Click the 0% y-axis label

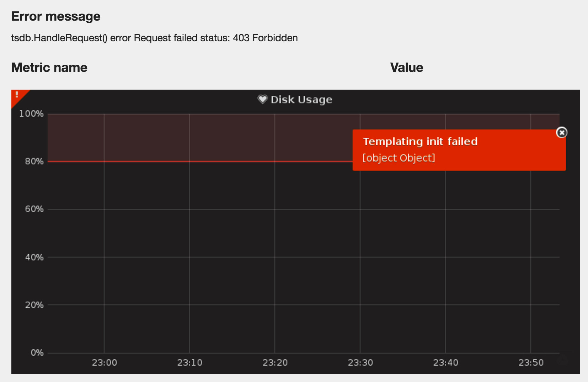[37, 353]
